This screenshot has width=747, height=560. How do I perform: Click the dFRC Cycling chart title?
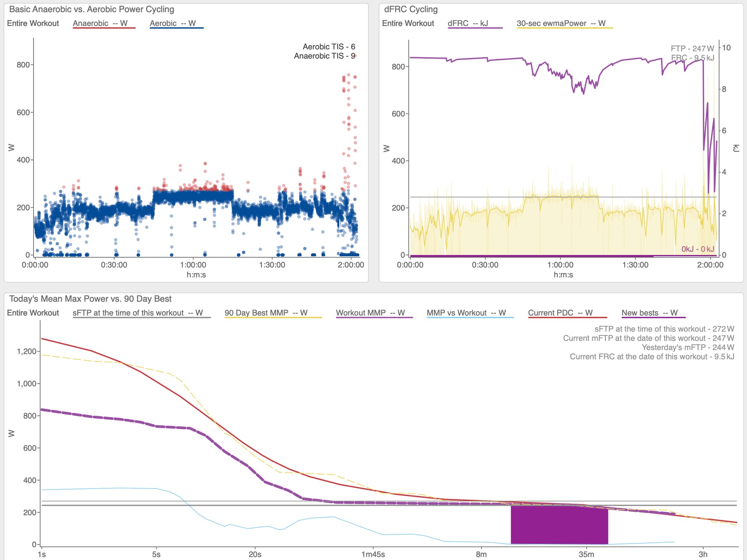tap(411, 9)
